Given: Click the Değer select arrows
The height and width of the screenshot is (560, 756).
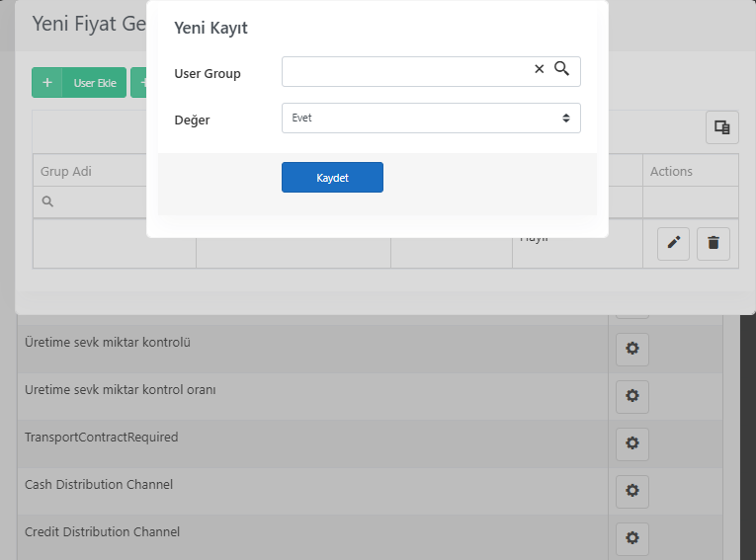Looking at the screenshot, I should (x=566, y=119).
